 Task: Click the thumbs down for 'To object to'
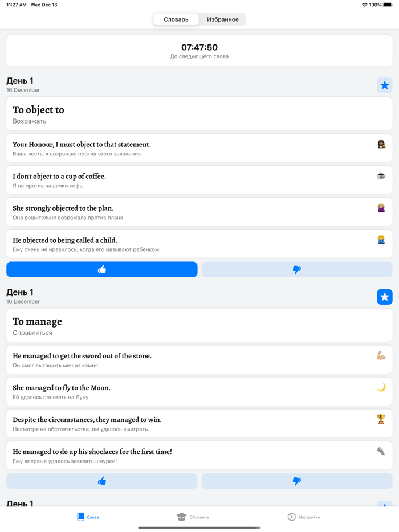pyautogui.click(x=296, y=269)
